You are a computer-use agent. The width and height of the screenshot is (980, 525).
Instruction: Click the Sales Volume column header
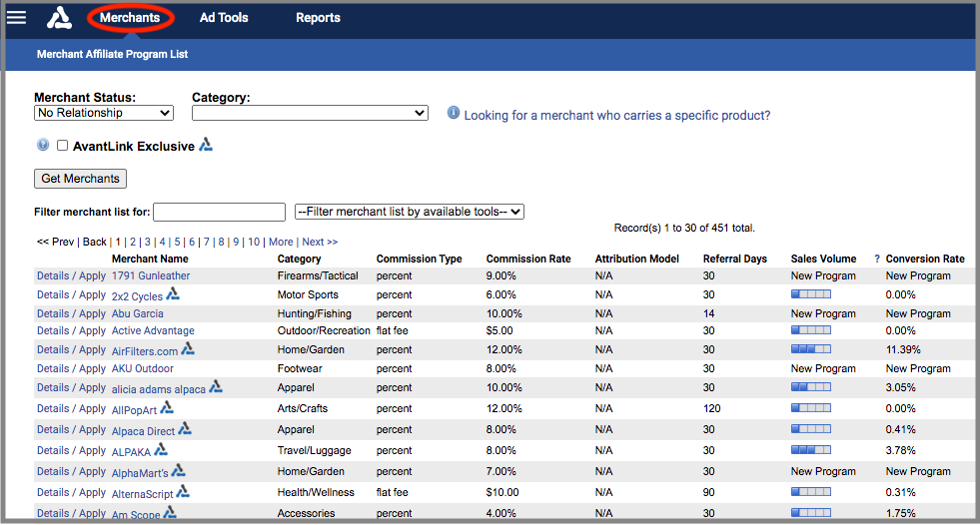823,259
